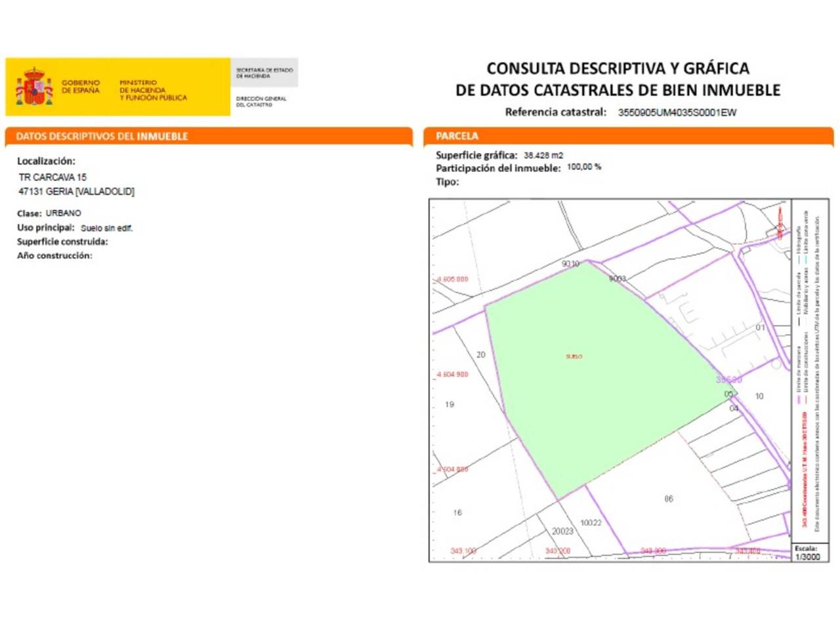
Task: Click purple block number '35509' on the map
Action: 728,380
